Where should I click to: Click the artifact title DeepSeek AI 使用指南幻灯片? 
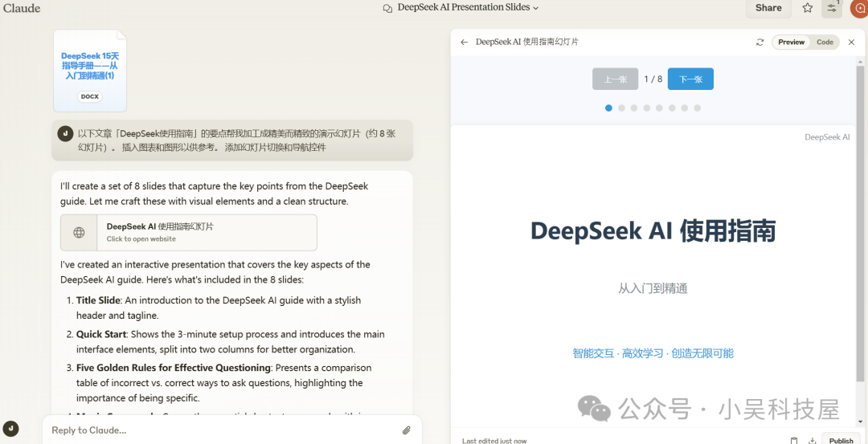[x=527, y=42]
